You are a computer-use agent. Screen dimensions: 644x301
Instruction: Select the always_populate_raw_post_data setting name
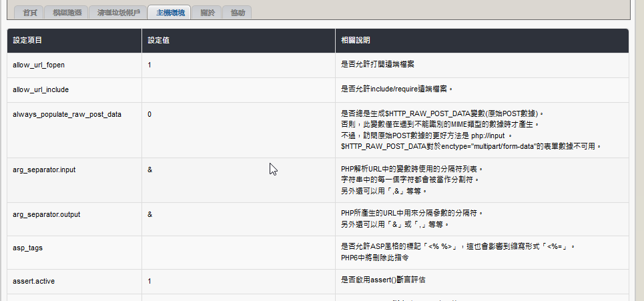pos(67,114)
